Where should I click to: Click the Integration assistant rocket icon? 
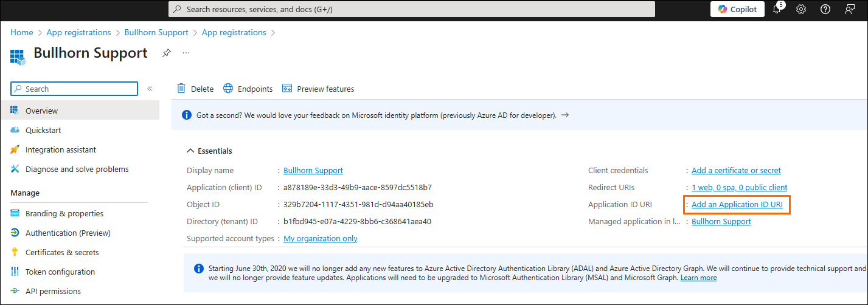[x=15, y=149]
